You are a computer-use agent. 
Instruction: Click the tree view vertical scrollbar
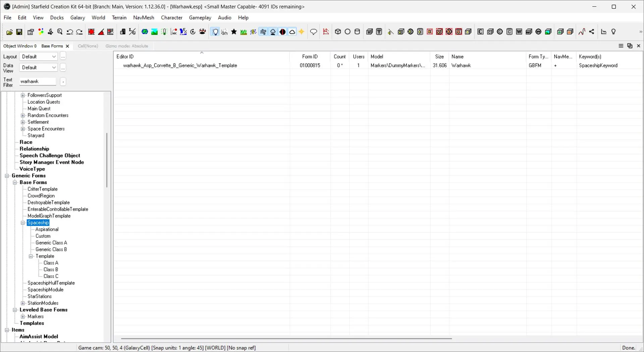pyautogui.click(x=107, y=160)
